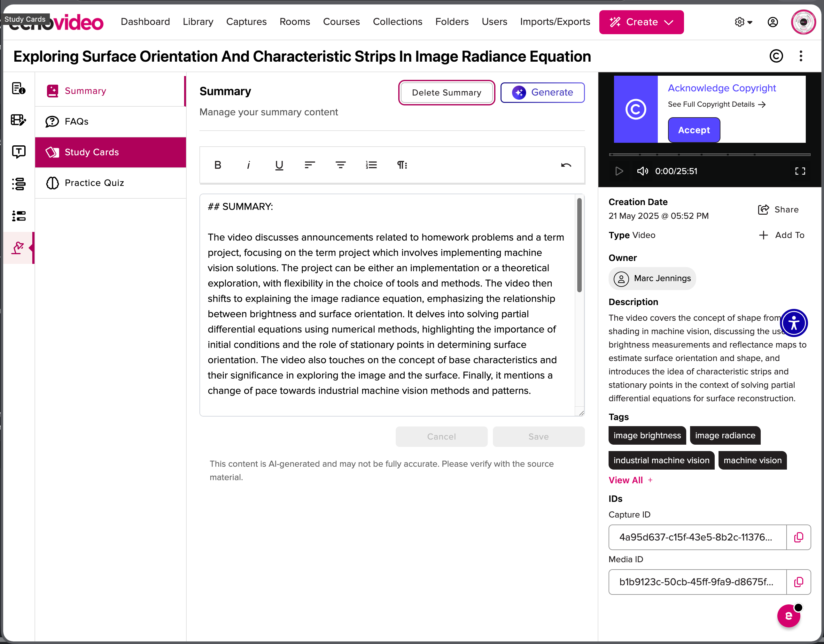The image size is (824, 644).
Task: Select the 'machine vision' tag
Action: [x=752, y=460]
